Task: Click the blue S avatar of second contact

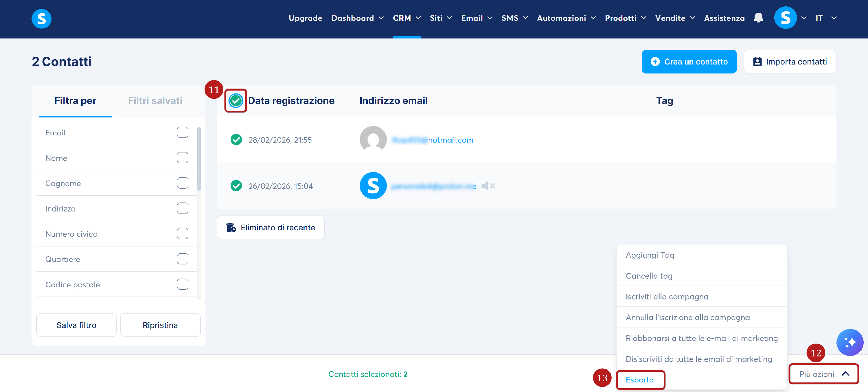Action: (373, 186)
